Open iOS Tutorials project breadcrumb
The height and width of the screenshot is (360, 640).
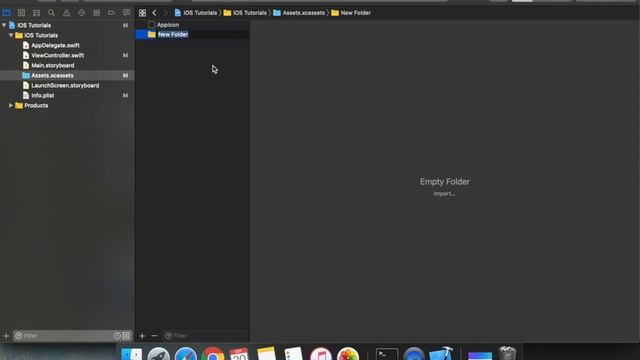coord(196,13)
